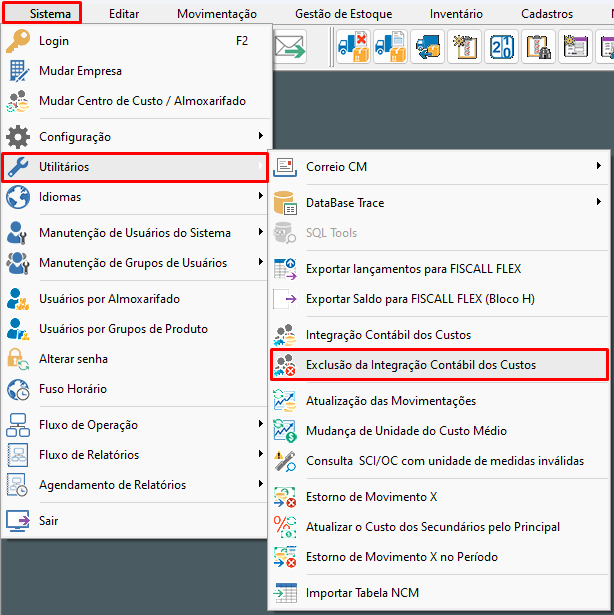Screen dimensions: 614x615
Task: Choose Estorno de Movimento X no Período
Action: point(439,557)
